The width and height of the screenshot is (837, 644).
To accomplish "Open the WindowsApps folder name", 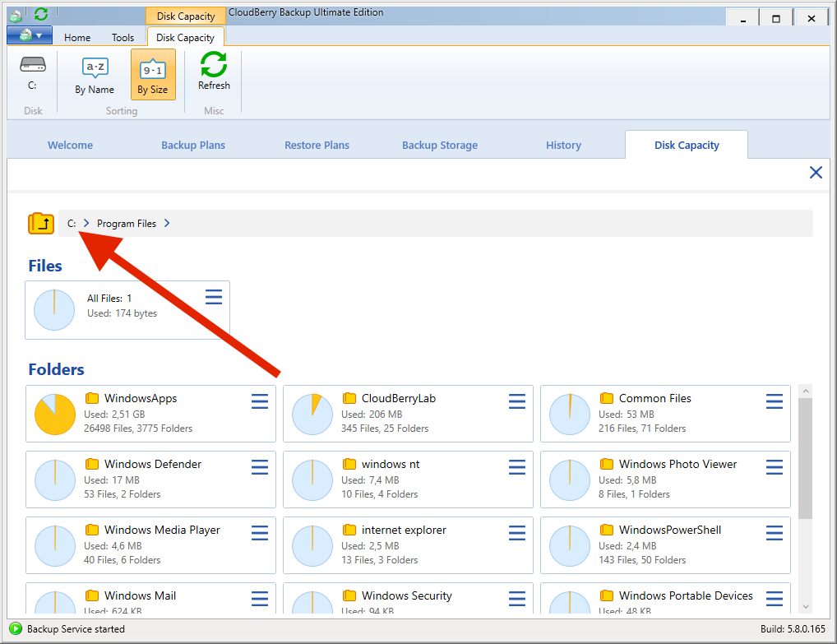I will [141, 398].
